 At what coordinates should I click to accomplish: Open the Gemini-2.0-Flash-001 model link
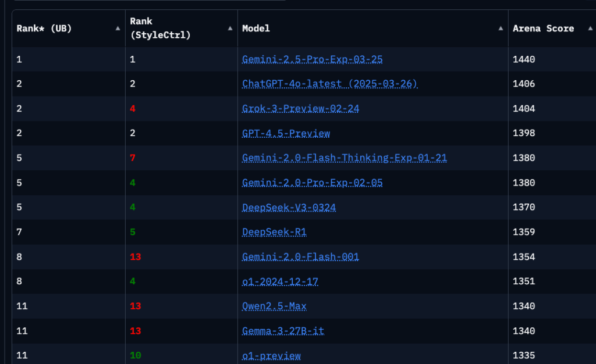300,256
